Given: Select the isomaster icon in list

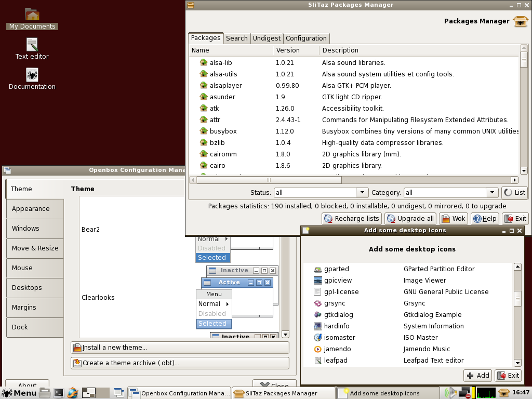Looking at the screenshot, I should pyautogui.click(x=317, y=338).
